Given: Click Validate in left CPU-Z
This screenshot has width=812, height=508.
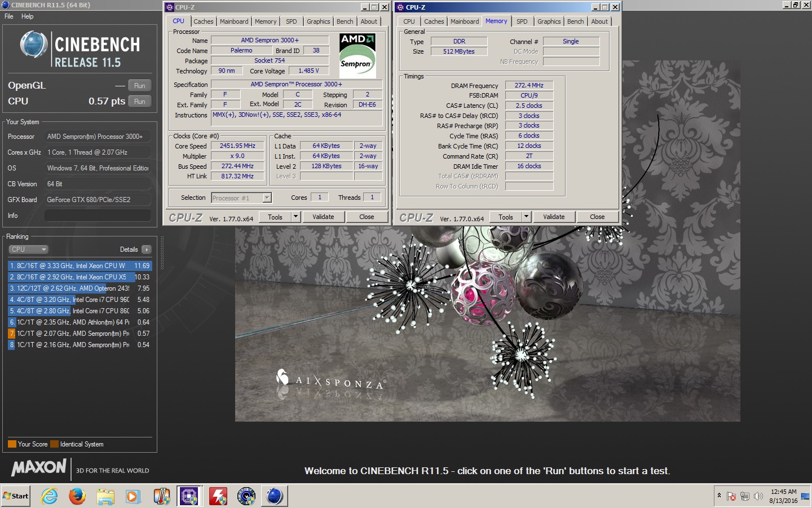Looking at the screenshot, I should [x=323, y=217].
